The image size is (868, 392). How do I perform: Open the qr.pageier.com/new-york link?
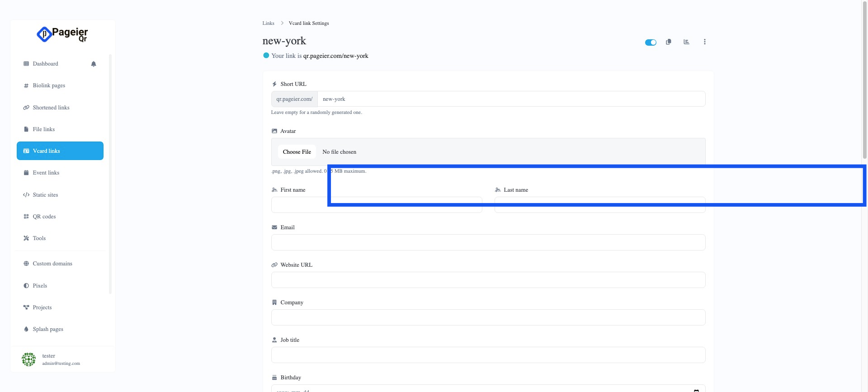pyautogui.click(x=335, y=56)
